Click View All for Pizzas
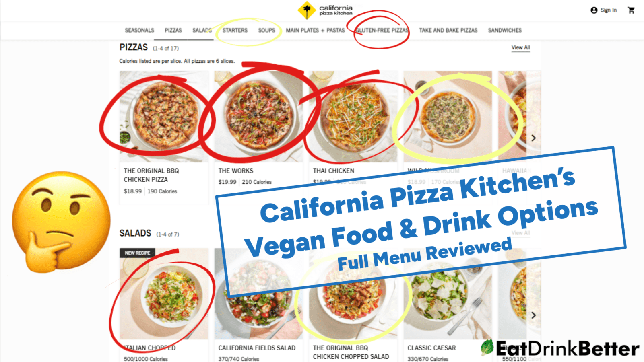The width and height of the screenshot is (644, 362). pyautogui.click(x=520, y=47)
